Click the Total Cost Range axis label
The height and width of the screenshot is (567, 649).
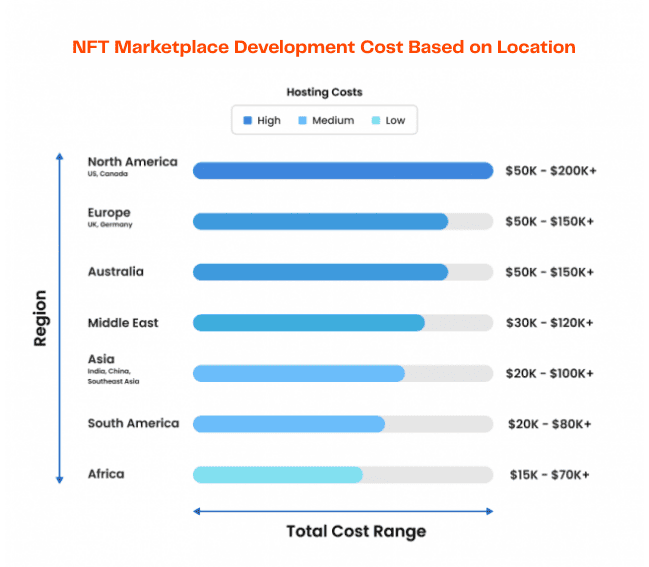(356, 531)
